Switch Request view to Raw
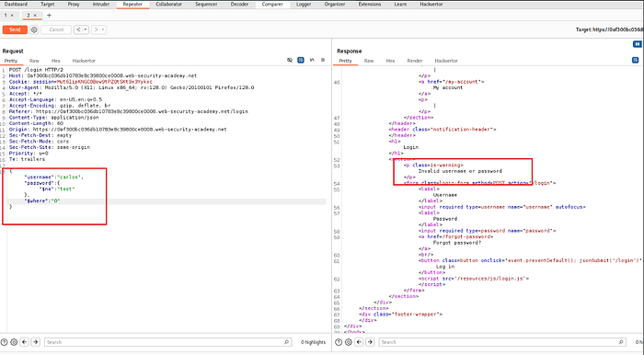 click(35, 61)
